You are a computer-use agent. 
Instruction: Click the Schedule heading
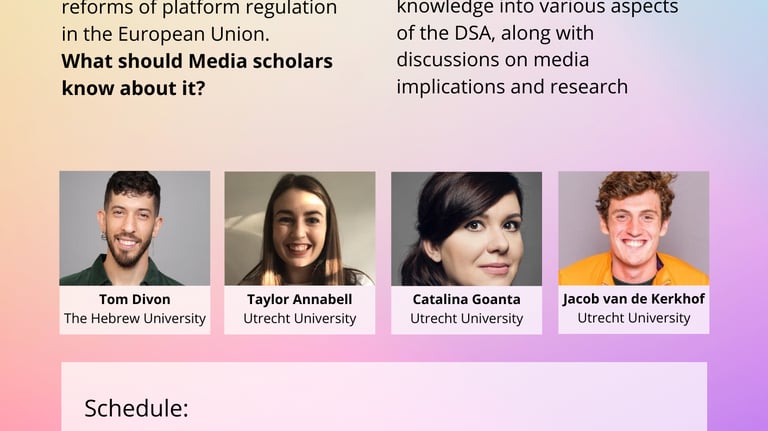pos(136,408)
